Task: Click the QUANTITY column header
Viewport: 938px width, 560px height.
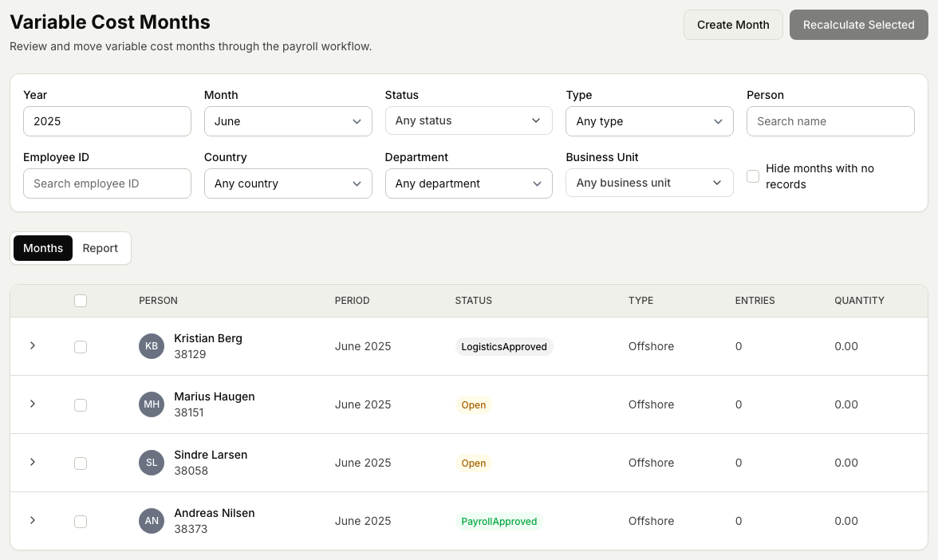Action: tap(859, 301)
